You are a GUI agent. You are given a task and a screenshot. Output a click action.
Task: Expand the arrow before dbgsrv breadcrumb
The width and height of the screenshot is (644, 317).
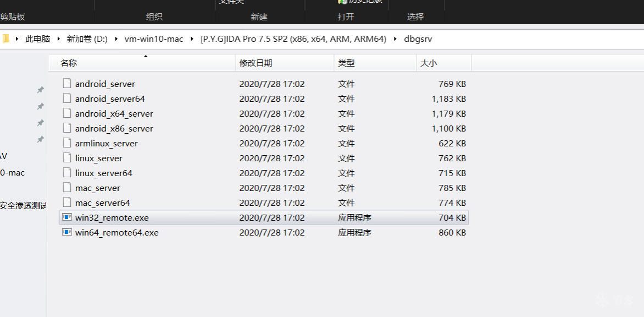pos(395,39)
